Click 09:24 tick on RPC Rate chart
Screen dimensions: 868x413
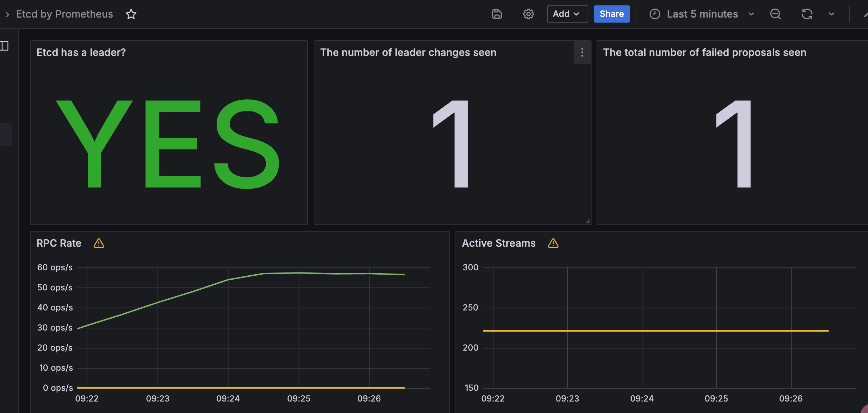[228, 399]
